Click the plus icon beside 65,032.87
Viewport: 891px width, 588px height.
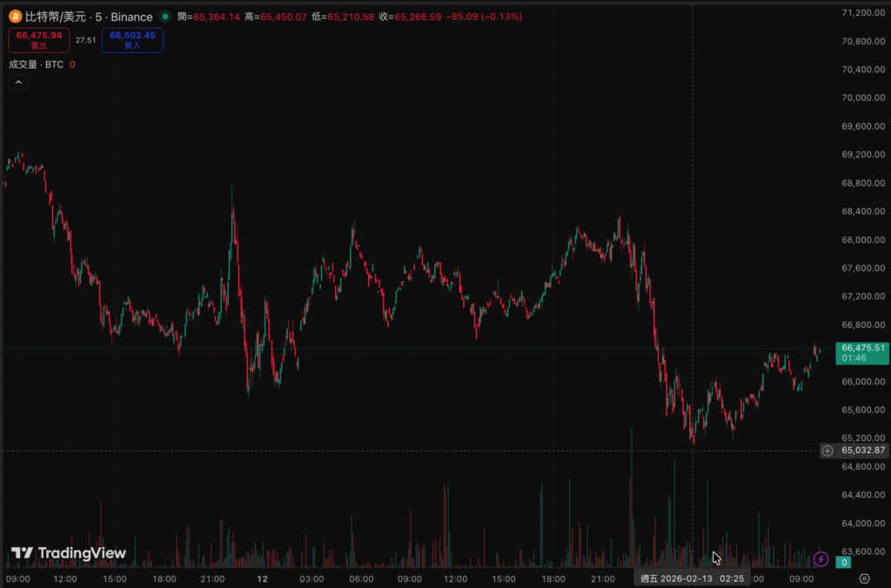click(x=827, y=451)
